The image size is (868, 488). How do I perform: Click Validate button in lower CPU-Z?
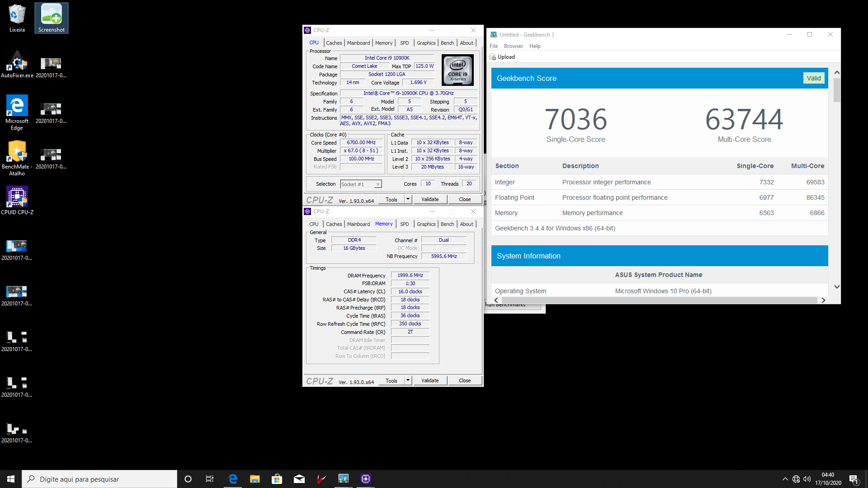tap(430, 380)
